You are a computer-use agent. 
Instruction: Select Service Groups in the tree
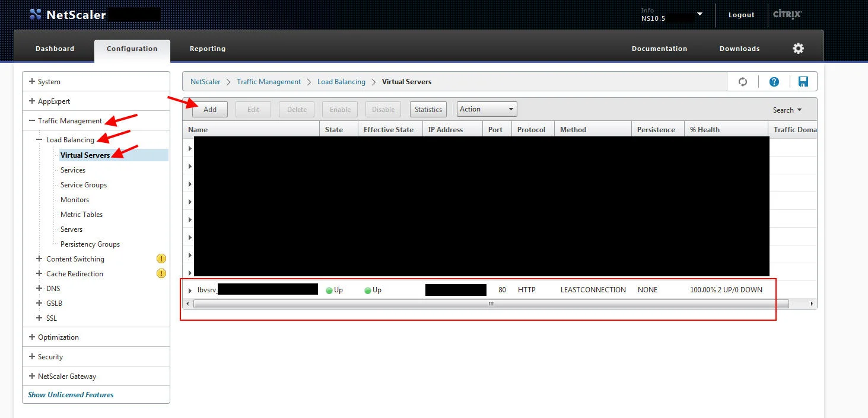click(84, 184)
